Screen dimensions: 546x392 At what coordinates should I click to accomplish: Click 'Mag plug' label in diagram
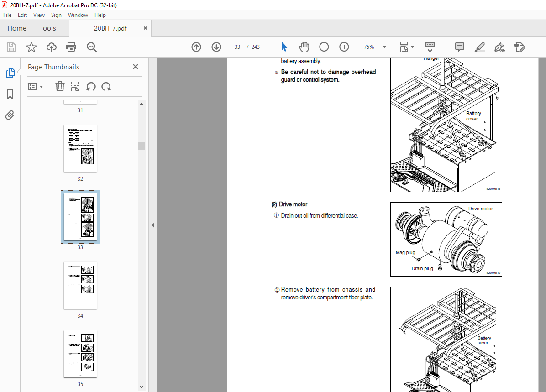(405, 252)
